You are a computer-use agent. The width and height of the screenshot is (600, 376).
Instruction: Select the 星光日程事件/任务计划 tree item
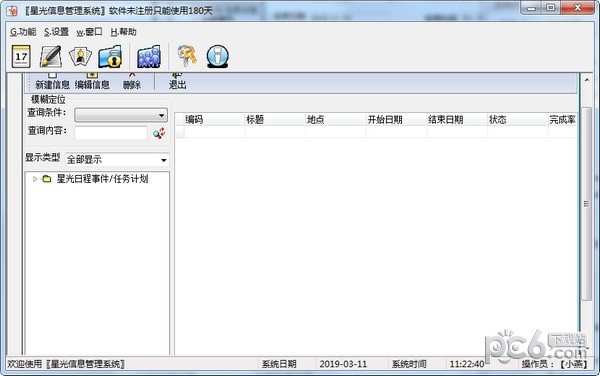tap(102, 179)
